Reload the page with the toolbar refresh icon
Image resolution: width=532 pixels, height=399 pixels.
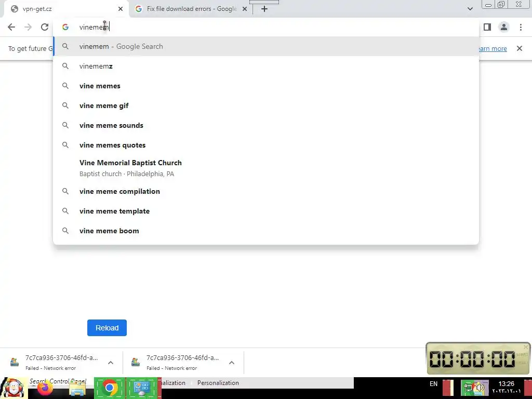(x=45, y=27)
